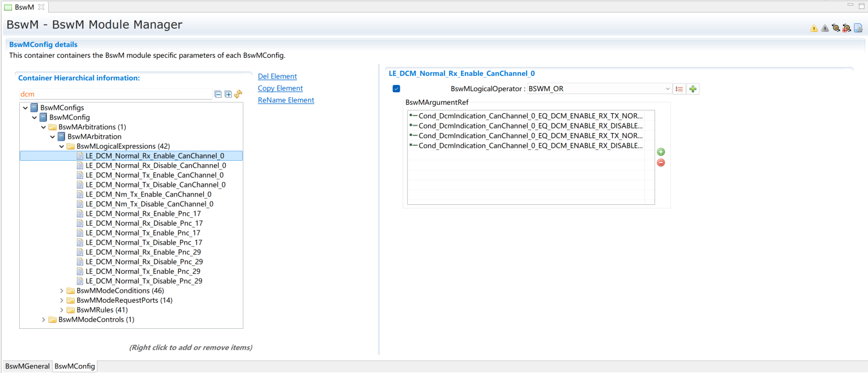Screen dimensions: 868x373
Task: Select the BswMConfig bottom tab
Action: (x=74, y=366)
